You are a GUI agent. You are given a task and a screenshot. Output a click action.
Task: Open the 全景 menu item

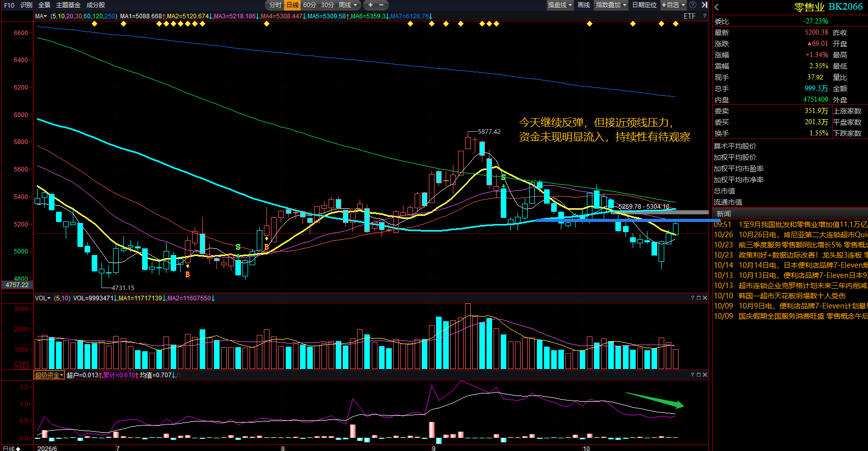(x=44, y=5)
